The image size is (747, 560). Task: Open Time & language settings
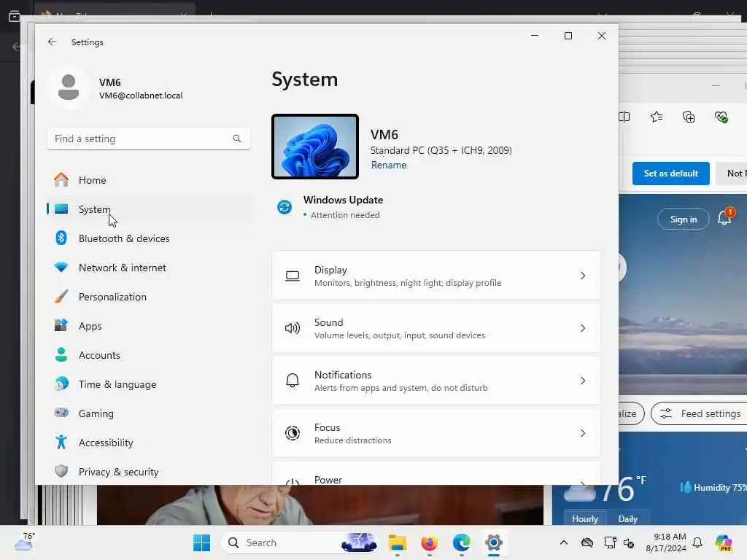[x=149, y=384]
